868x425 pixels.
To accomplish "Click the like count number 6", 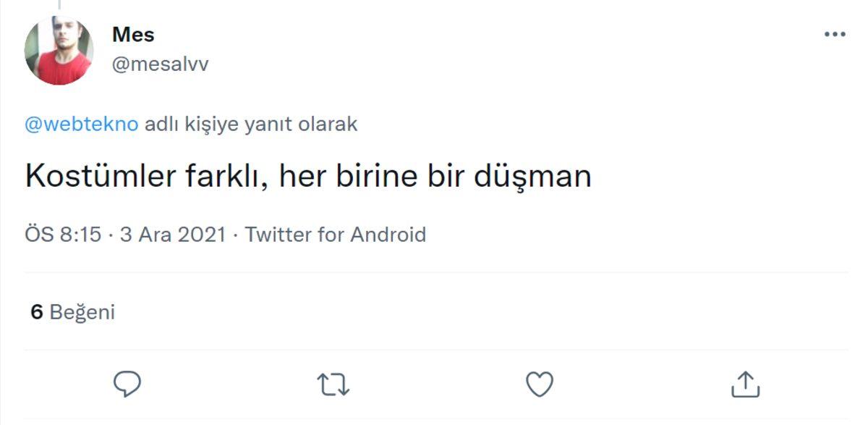I will pos(37,312).
